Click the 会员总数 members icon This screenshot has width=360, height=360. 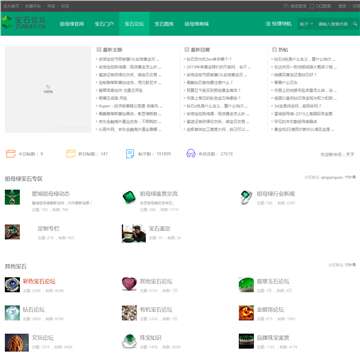click(191, 153)
